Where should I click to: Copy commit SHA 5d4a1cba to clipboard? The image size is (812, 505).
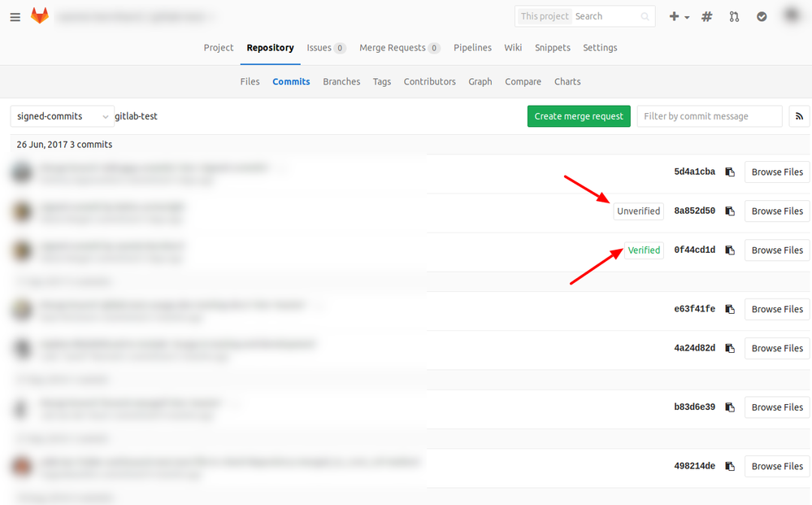730,172
